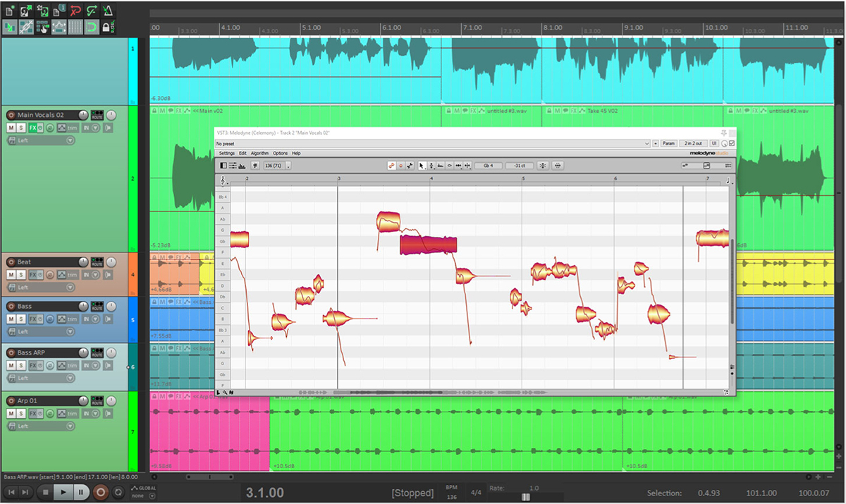The width and height of the screenshot is (846, 504).
Task: Solo the Main Vocals 02 track
Action: coord(21,128)
